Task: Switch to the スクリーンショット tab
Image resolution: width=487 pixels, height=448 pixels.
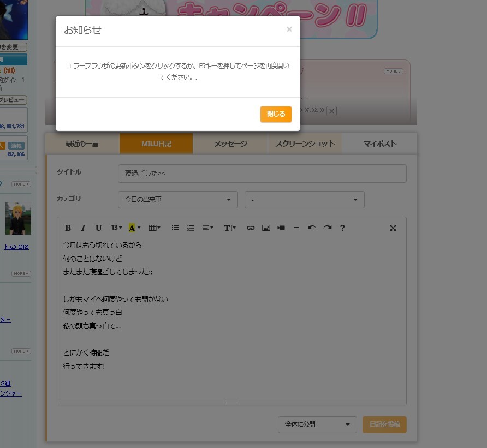Action: click(x=305, y=144)
